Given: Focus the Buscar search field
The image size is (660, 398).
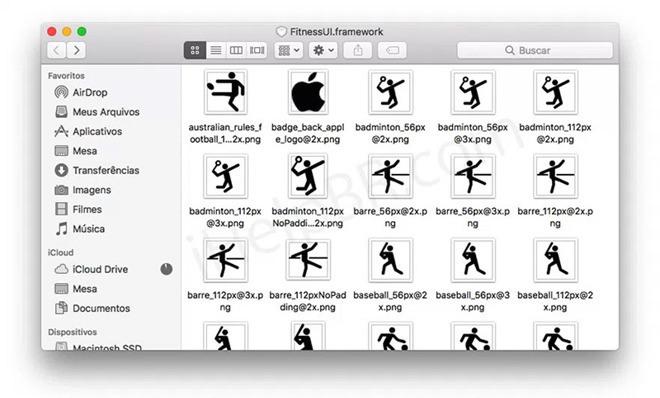Looking at the screenshot, I should [535, 50].
